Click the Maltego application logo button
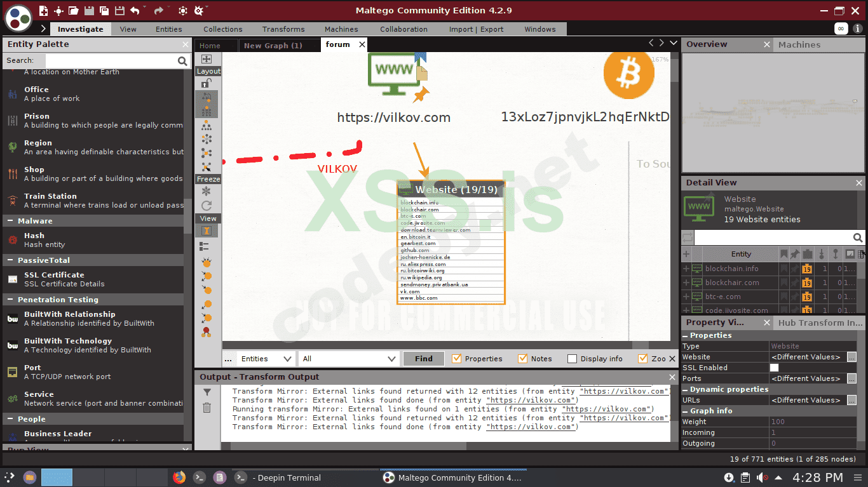The image size is (868, 487). coord(18,18)
